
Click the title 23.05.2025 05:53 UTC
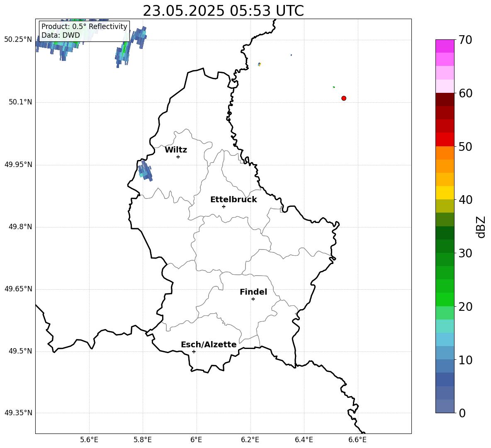pyautogui.click(x=223, y=11)
